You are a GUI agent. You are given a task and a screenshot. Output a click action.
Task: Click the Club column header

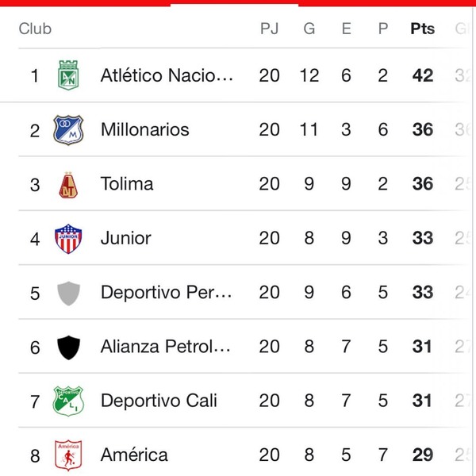pos(35,29)
